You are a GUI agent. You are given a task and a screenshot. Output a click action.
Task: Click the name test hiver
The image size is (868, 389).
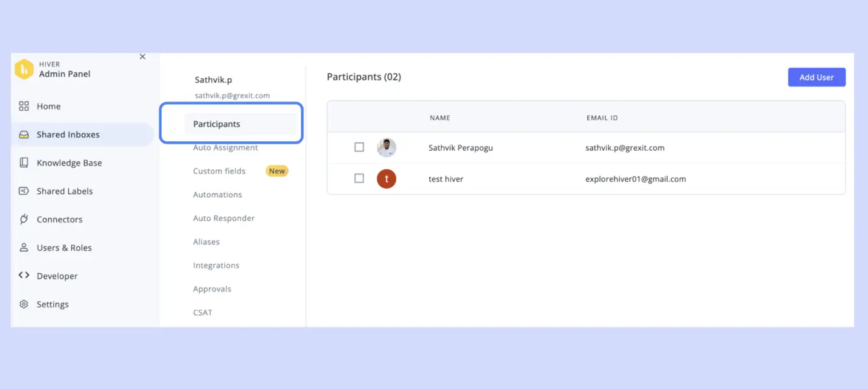coord(446,179)
